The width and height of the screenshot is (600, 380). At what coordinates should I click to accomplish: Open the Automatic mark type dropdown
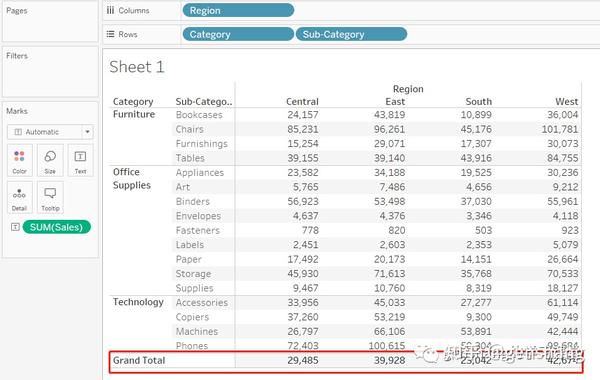(50, 132)
